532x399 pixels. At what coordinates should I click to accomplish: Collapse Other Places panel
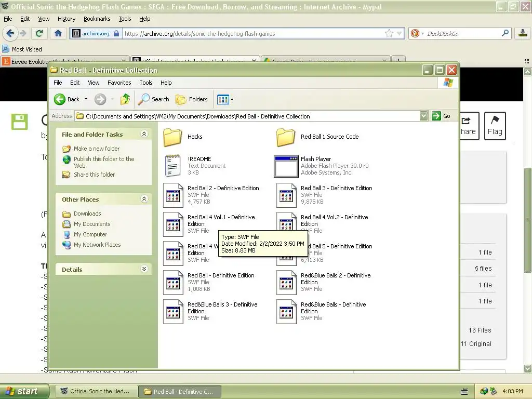[144, 199]
